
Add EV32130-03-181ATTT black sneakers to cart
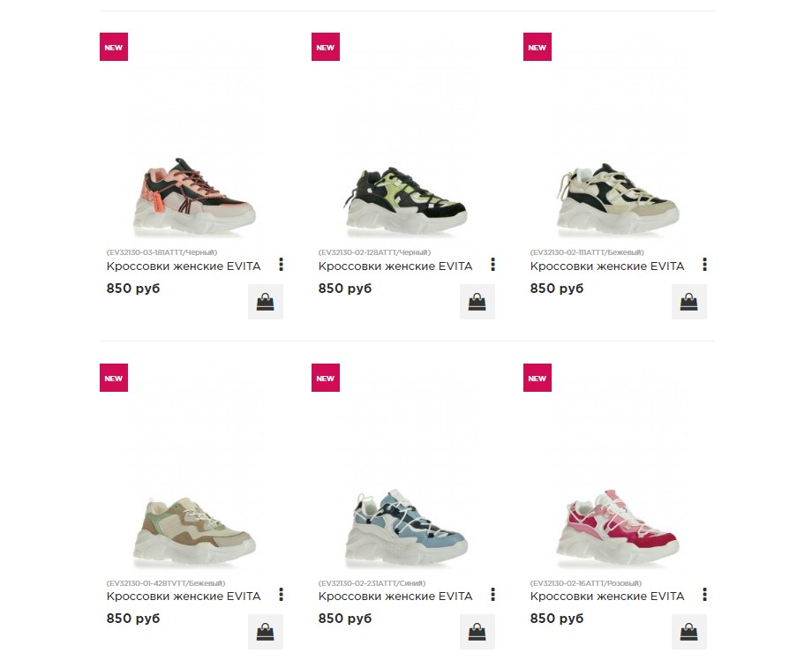point(265,302)
